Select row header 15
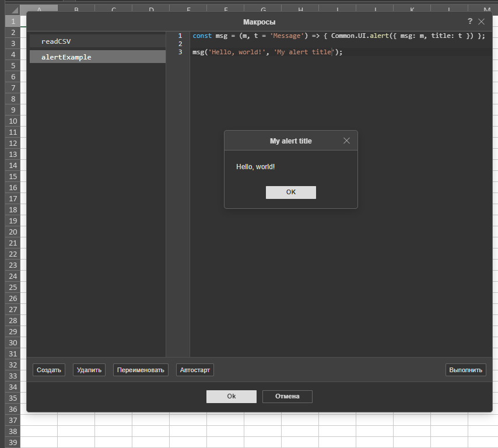This screenshot has height=448, width=498. pos(13,176)
